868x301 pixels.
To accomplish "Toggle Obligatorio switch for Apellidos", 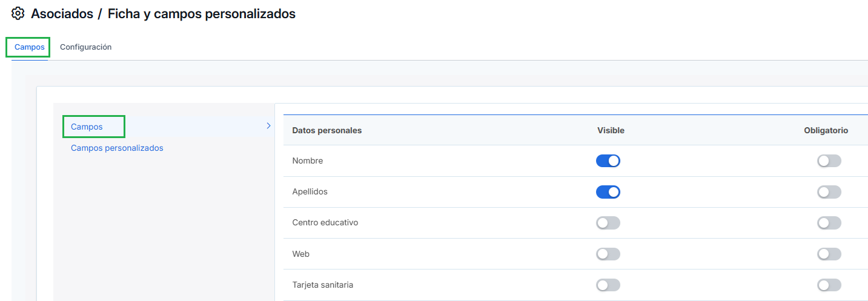I will pos(829,192).
